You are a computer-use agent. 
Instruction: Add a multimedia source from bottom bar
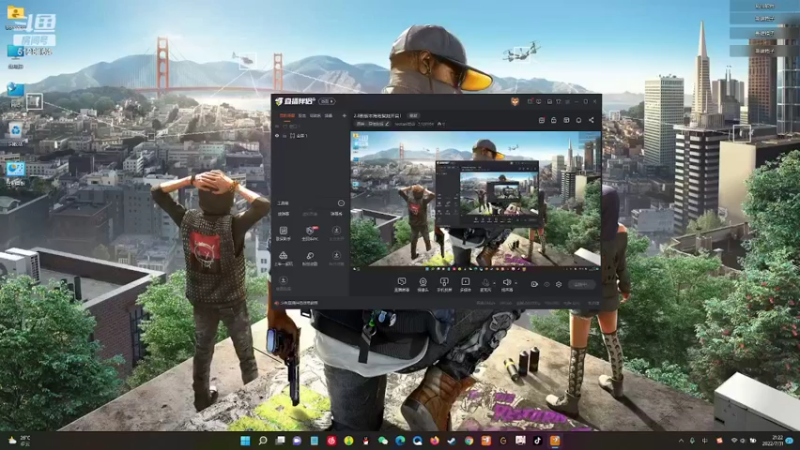tap(465, 285)
